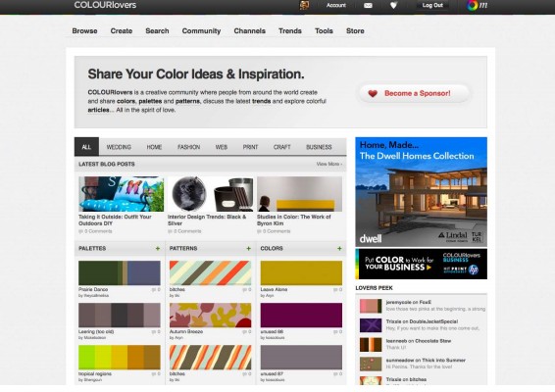Viewport: 555px width, 392px height.
Task: Open the Dwell Homes Collection ad banner
Action: [x=422, y=192]
